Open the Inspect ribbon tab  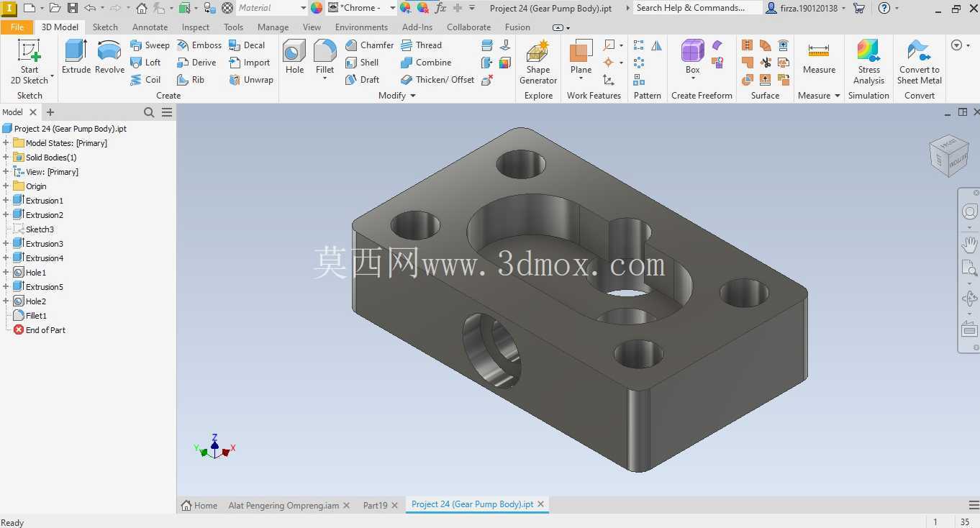click(196, 27)
